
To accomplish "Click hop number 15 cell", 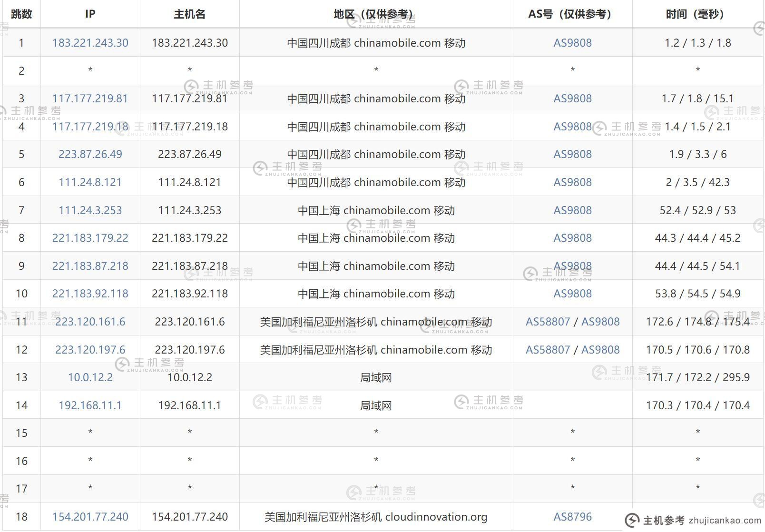I will (x=21, y=433).
